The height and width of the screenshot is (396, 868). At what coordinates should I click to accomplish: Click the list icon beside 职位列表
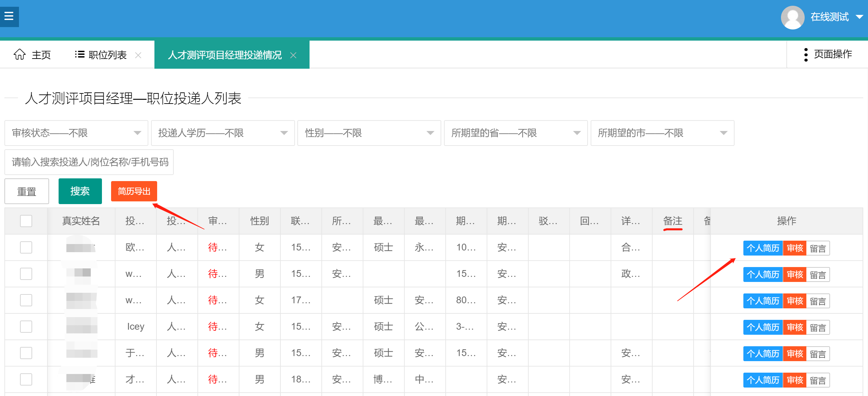tap(80, 54)
